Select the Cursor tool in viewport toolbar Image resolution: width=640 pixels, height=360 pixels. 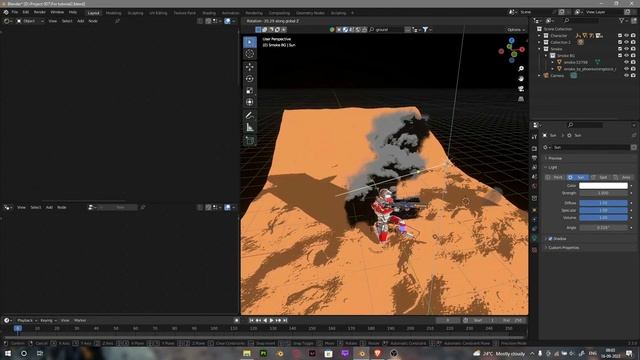pyautogui.click(x=250, y=53)
